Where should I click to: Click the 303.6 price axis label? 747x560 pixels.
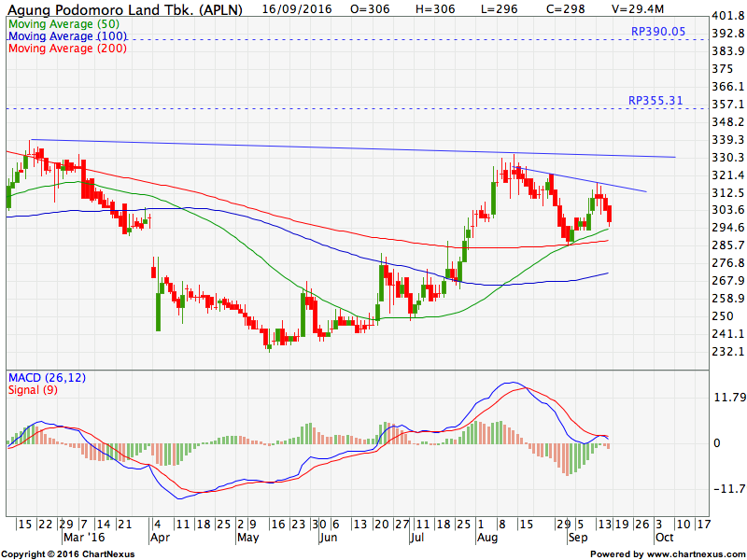[x=727, y=210]
